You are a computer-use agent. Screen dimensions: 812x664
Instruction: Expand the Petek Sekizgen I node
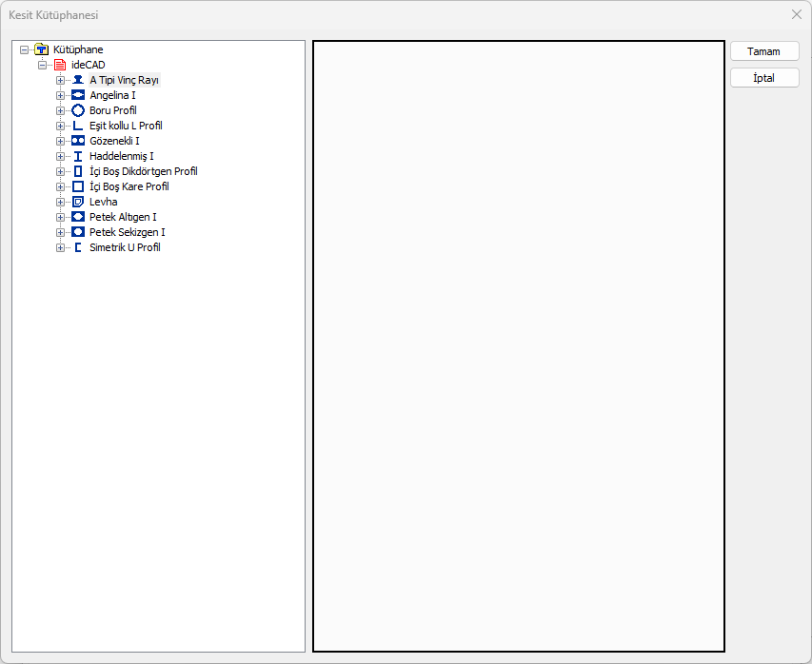[61, 232]
